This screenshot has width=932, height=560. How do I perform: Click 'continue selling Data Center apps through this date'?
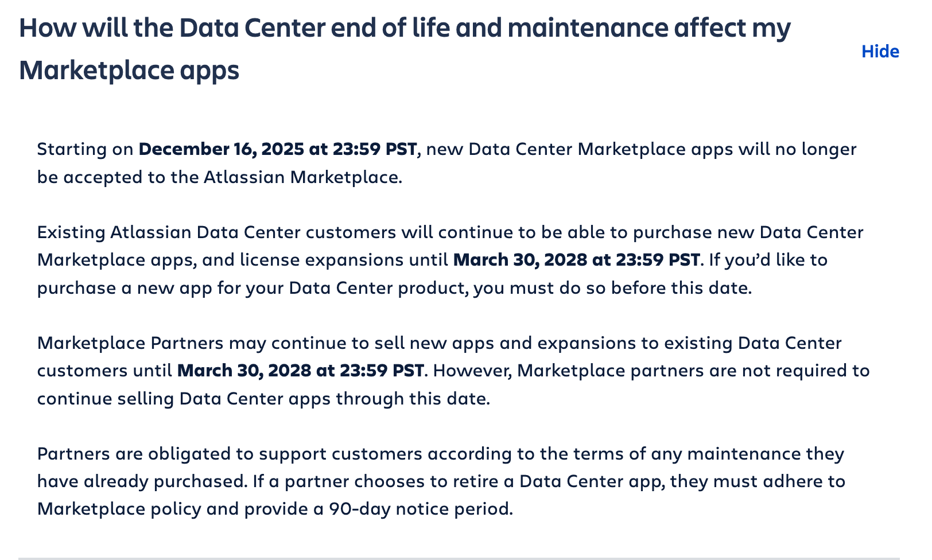click(263, 398)
